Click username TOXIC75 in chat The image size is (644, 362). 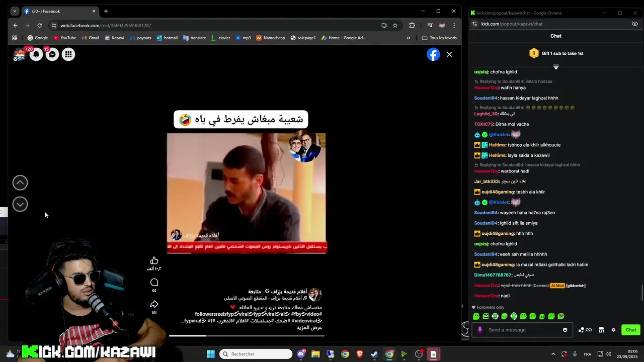tap(484, 124)
